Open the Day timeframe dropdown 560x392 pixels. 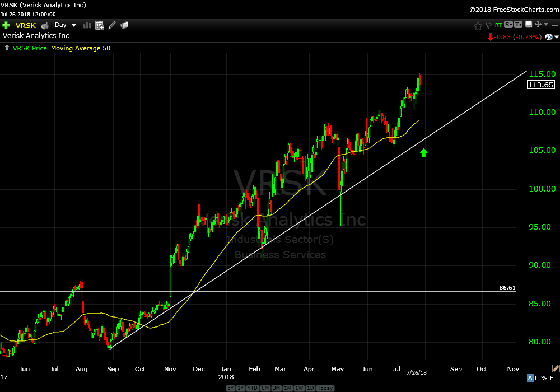tap(65, 25)
